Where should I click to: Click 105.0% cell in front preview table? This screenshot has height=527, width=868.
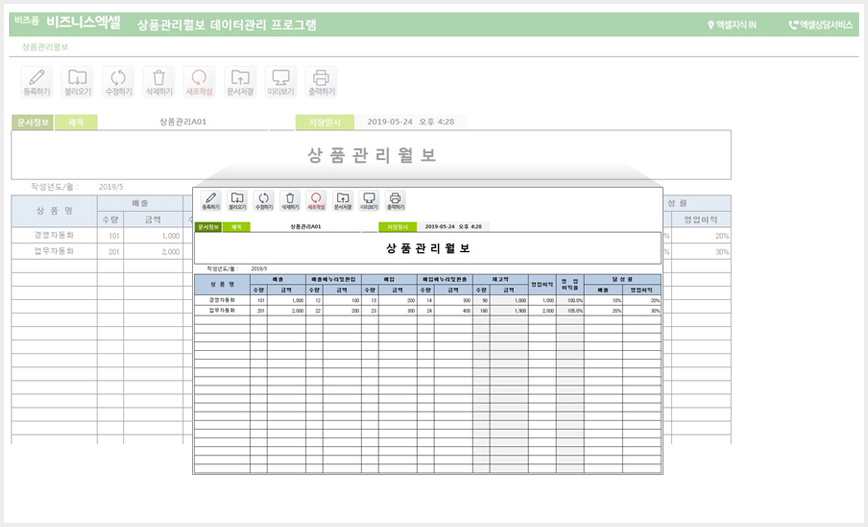[570, 311]
